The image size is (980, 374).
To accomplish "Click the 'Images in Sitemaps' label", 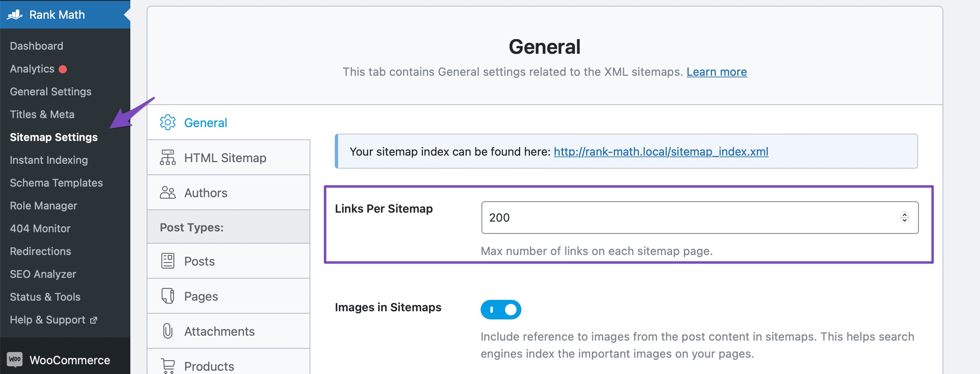I will 388,307.
